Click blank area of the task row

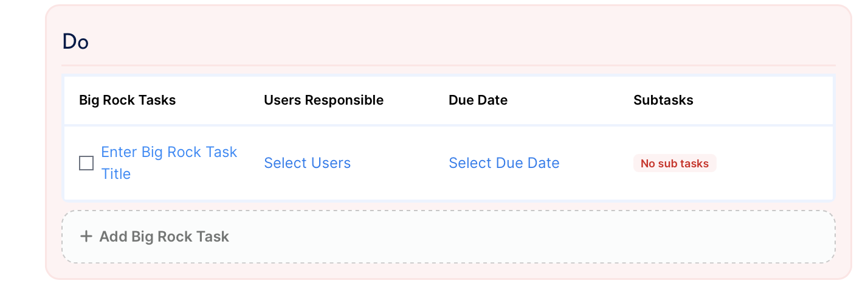pos(778,163)
